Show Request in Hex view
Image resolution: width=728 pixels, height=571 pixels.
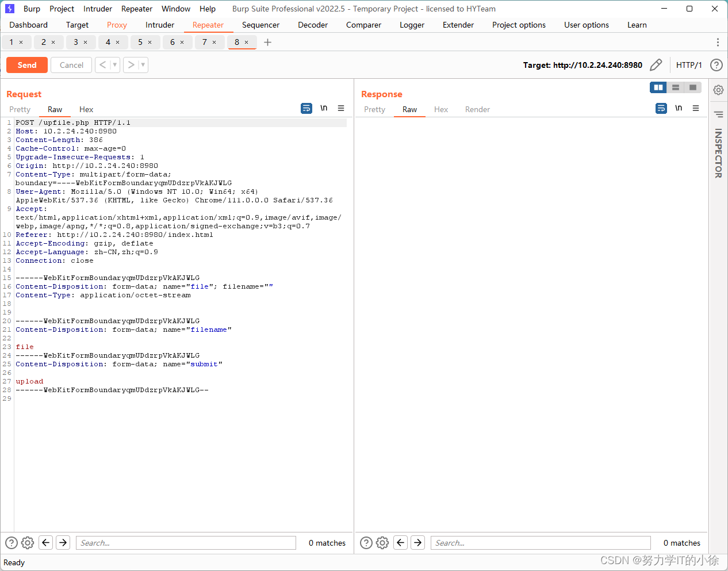86,109
